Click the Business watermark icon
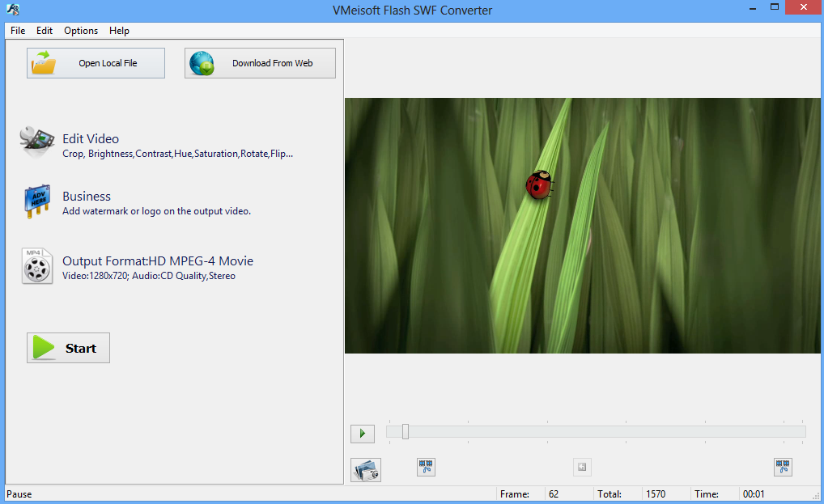This screenshot has height=504, width=824. [36, 201]
